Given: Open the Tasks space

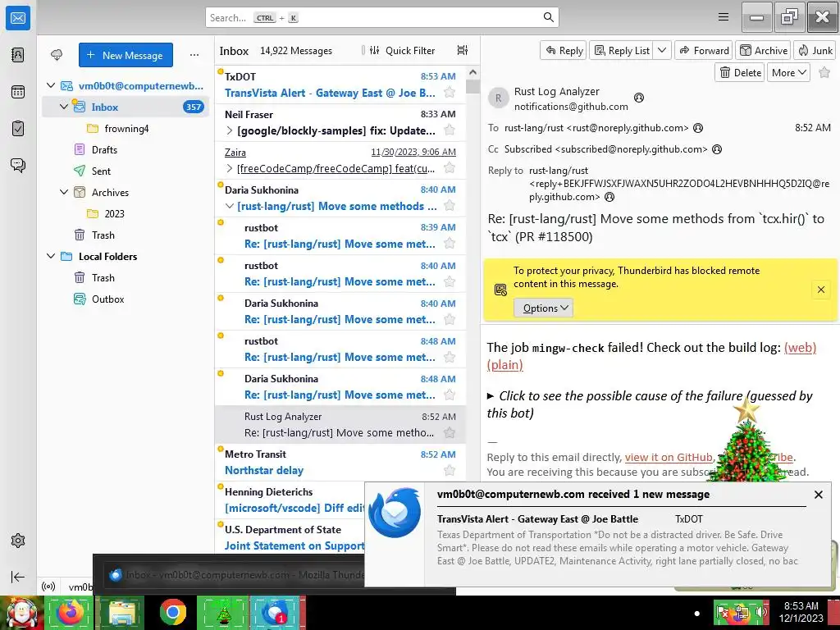Looking at the screenshot, I should coord(18,129).
